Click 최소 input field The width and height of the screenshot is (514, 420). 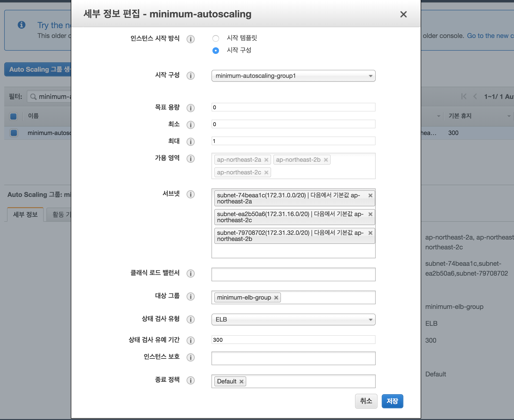(293, 124)
